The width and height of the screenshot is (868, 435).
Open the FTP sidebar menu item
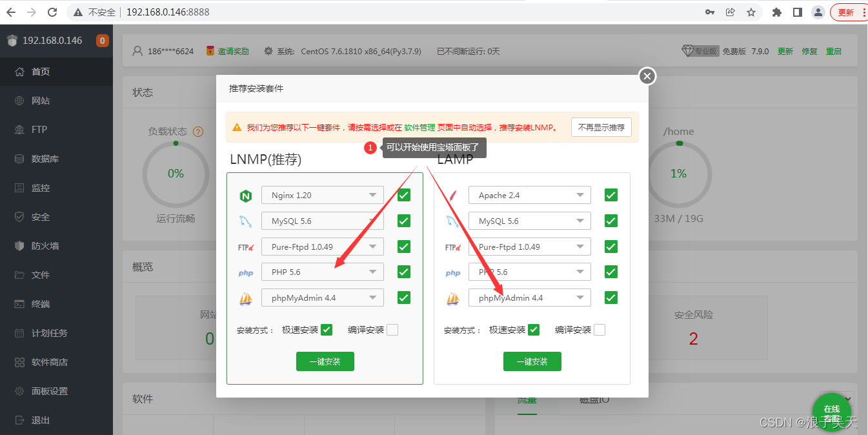[x=56, y=130]
